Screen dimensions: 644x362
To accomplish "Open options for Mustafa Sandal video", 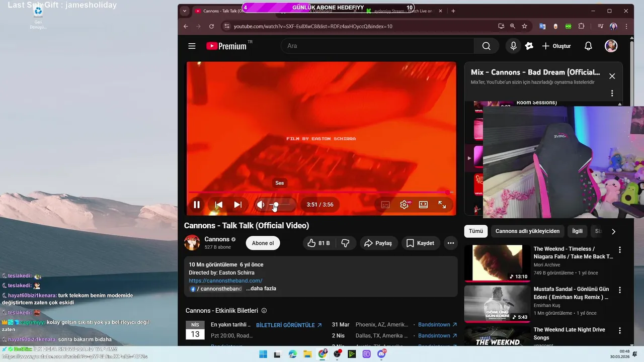I will point(620,290).
